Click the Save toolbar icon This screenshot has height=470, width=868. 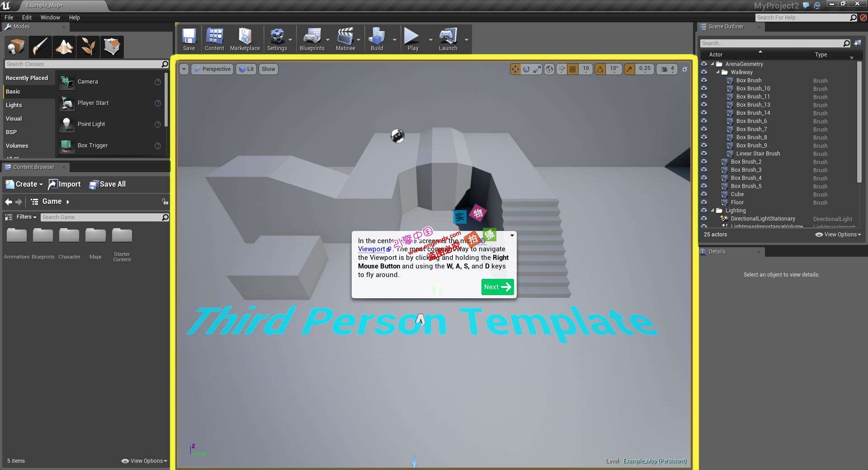tap(189, 39)
